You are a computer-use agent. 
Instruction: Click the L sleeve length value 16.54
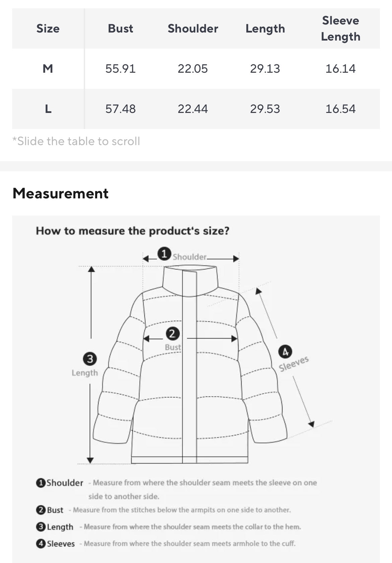click(x=340, y=109)
